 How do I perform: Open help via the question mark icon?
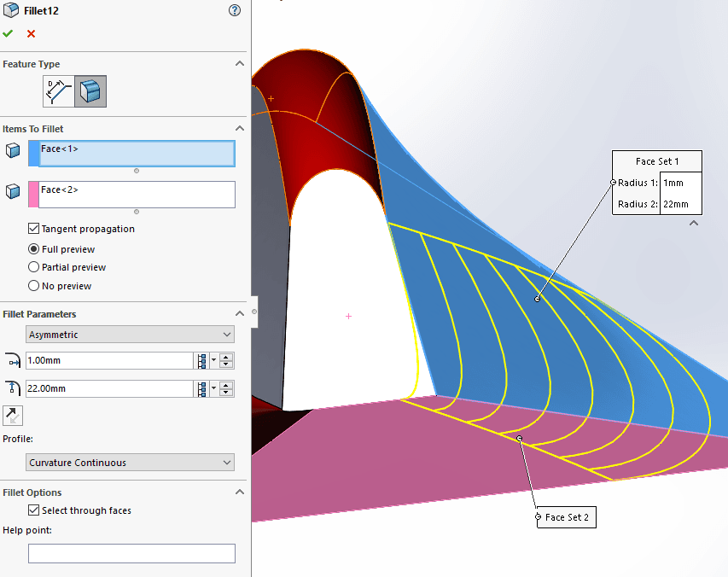(x=235, y=10)
